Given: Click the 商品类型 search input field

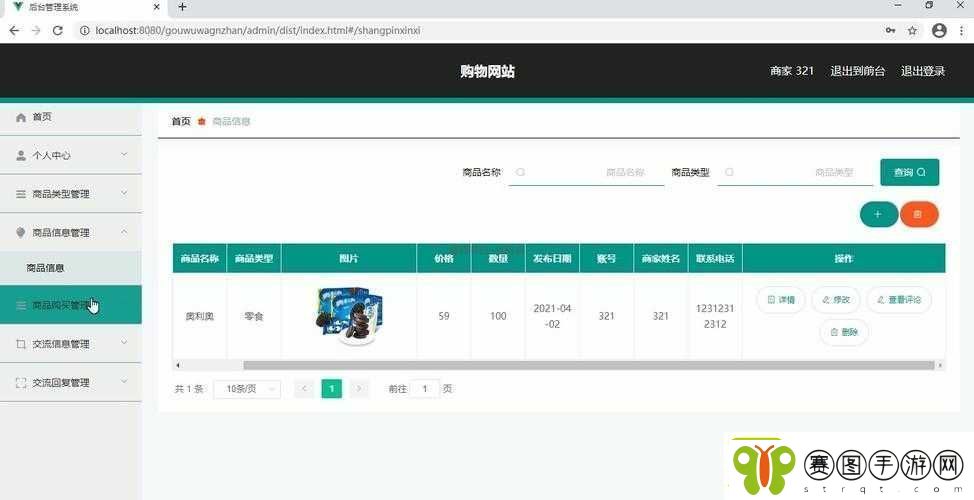Looking at the screenshot, I should pyautogui.click(x=795, y=172).
